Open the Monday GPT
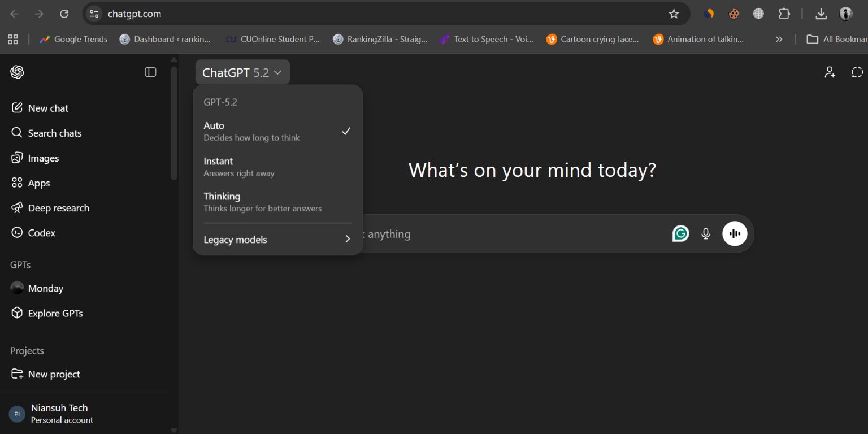Viewport: 868px width, 434px height. [x=46, y=288]
